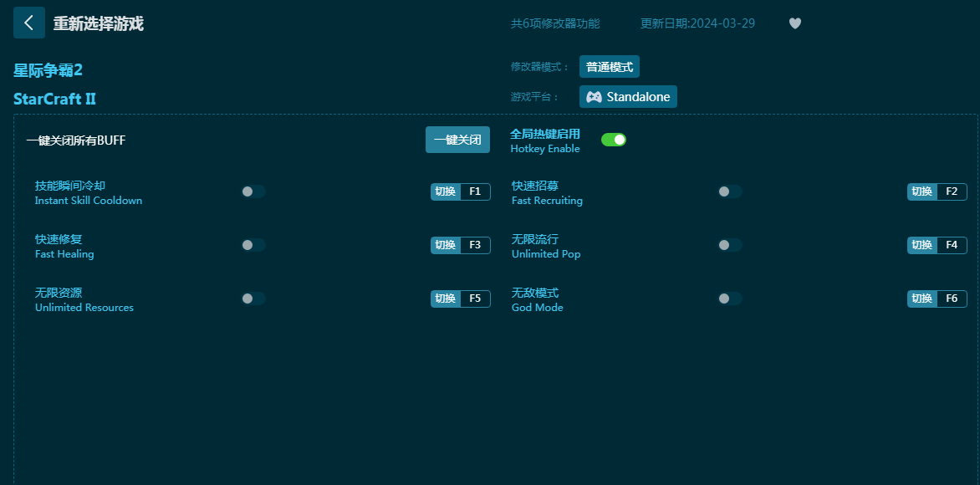Click the F1 hotkey field
Screen dimensions: 980x485
475,191
